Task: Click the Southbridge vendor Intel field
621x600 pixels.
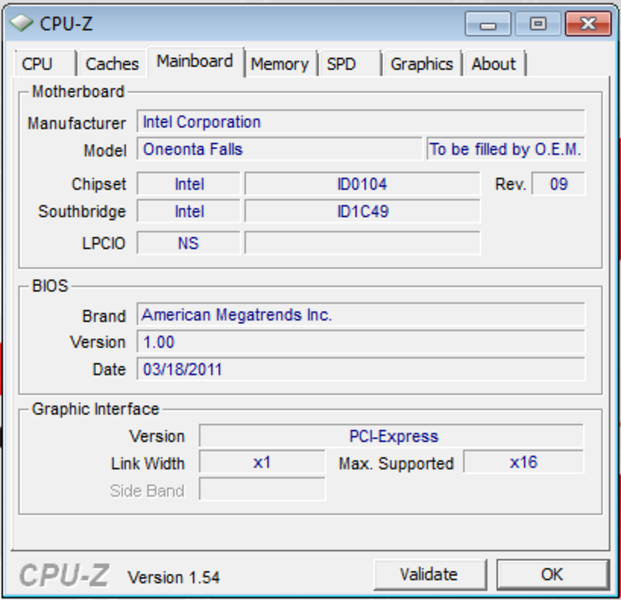Action: (189, 211)
